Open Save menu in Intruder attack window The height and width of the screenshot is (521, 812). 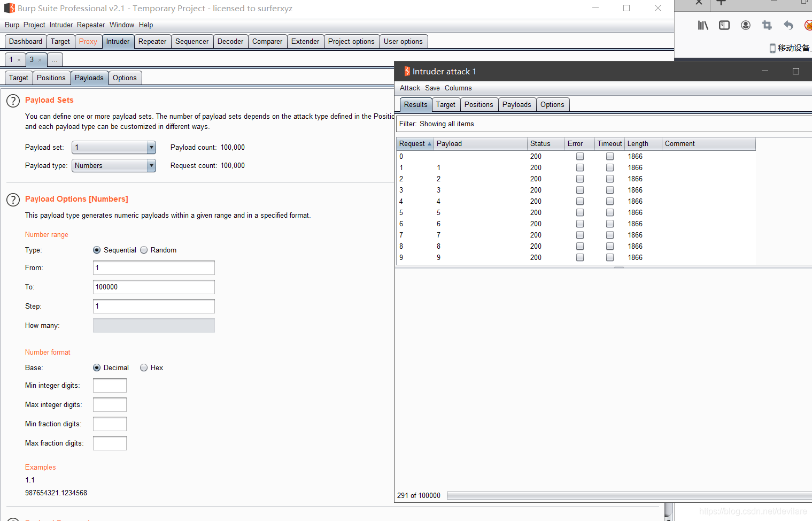tap(432, 88)
